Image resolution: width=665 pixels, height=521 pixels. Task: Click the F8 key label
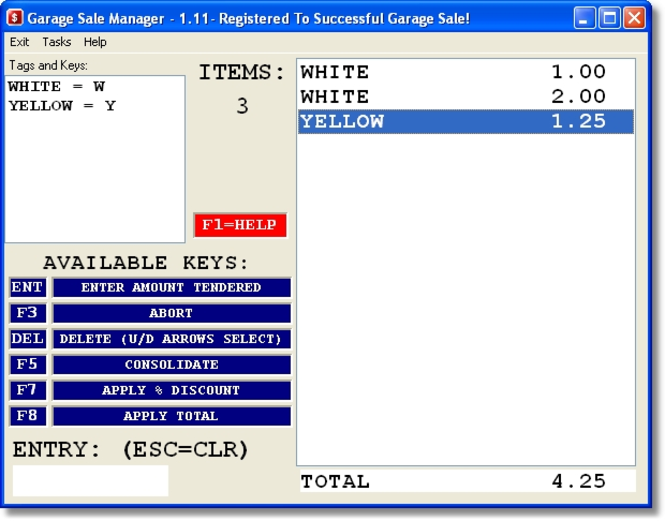coord(28,416)
